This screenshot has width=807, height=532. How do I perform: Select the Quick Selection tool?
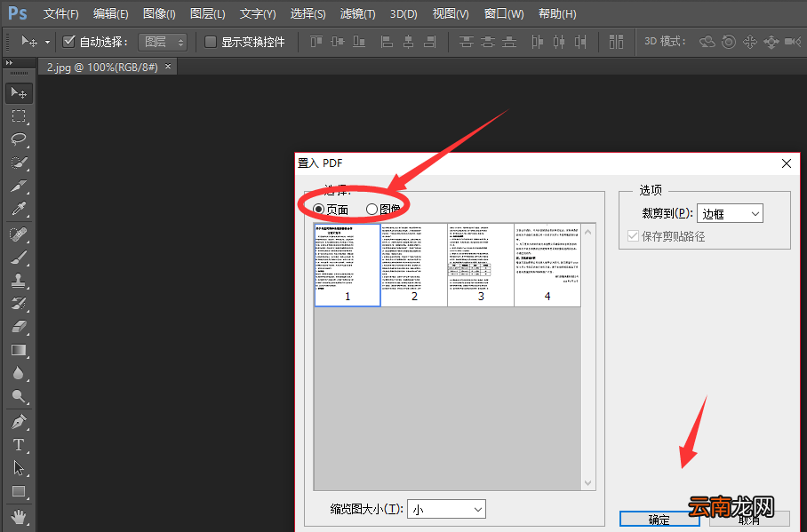19,163
